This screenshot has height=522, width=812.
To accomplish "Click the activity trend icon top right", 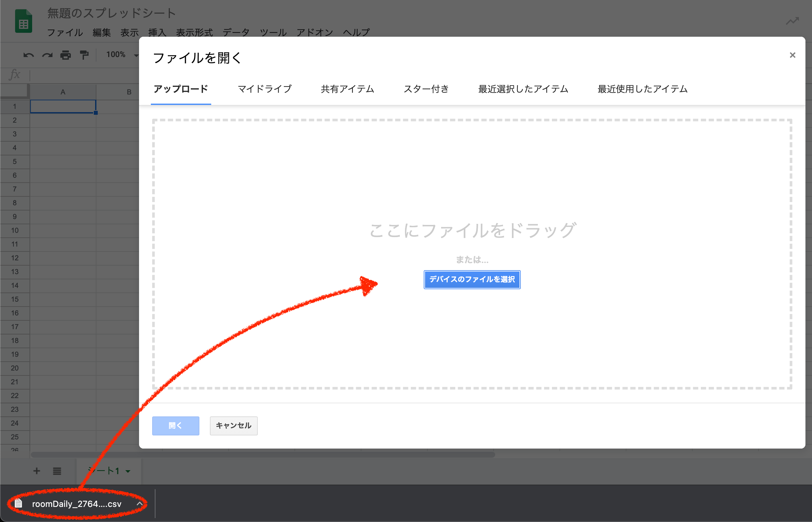I will point(792,21).
